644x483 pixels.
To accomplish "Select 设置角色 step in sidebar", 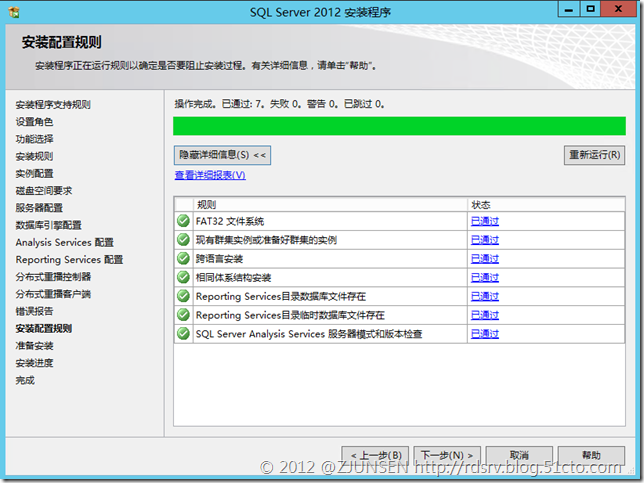I will point(34,122).
